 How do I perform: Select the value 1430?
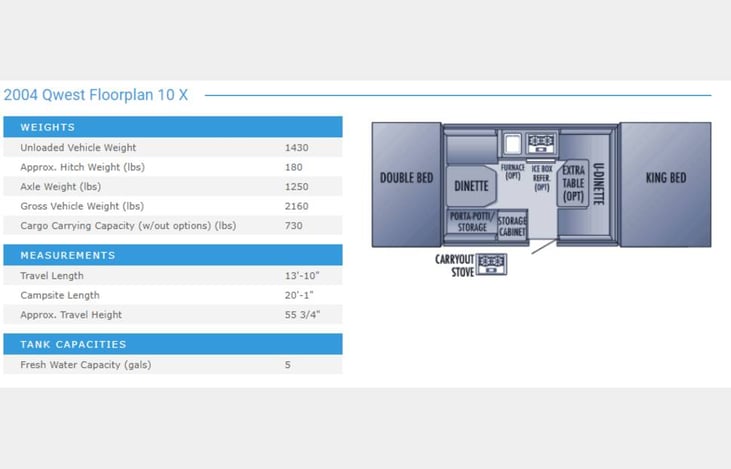pyautogui.click(x=297, y=148)
